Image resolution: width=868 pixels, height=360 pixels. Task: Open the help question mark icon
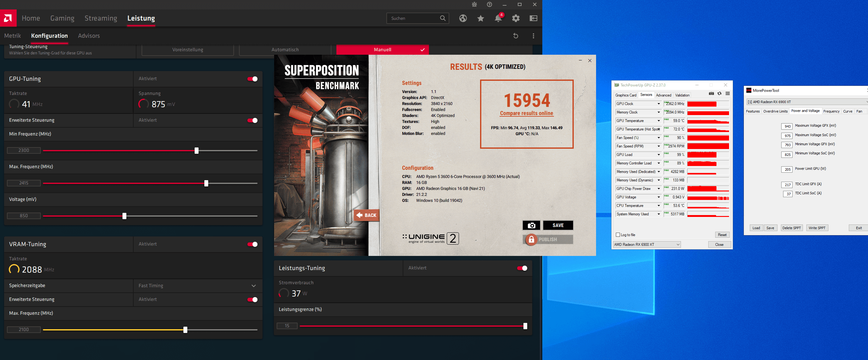pyautogui.click(x=489, y=4)
